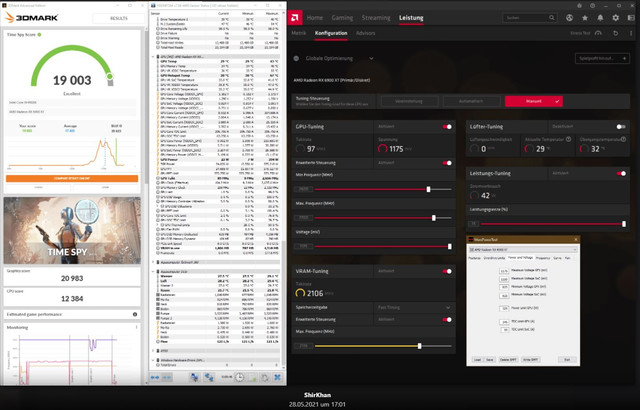640x410 pixels.
Task: Click the Results button in 3DMark
Action: tap(119, 18)
